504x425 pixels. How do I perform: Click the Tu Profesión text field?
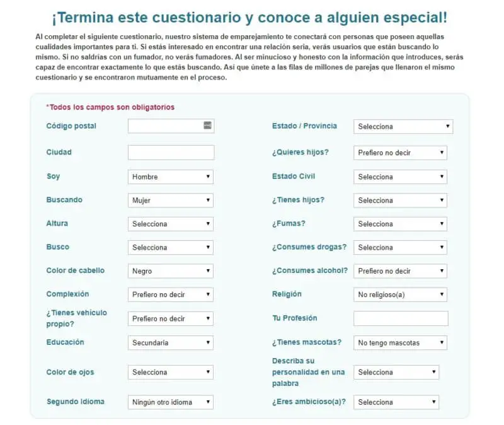401,318
